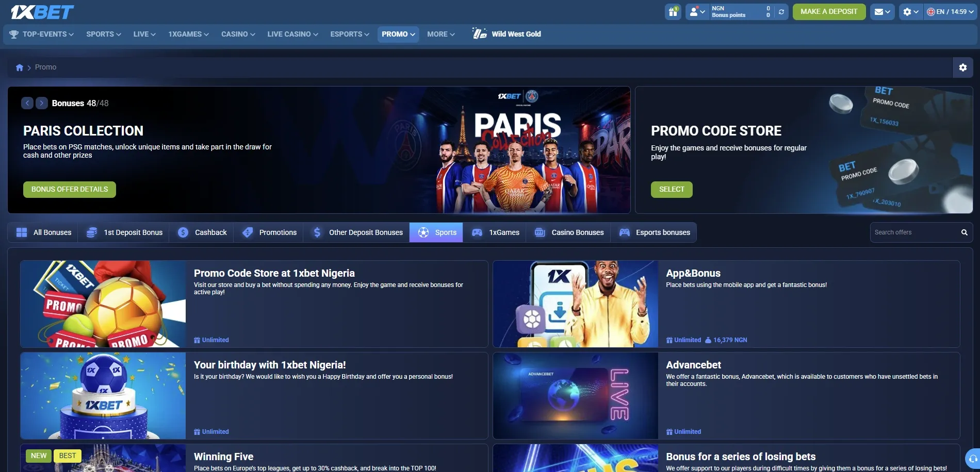Open Bonus for a series of losing bets
This screenshot has height=472, width=980.
[x=741, y=457]
